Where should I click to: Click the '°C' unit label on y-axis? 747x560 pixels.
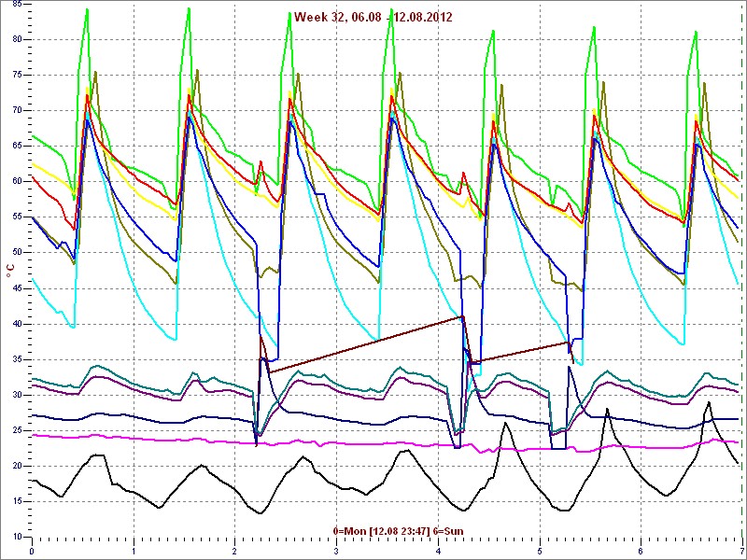point(10,272)
